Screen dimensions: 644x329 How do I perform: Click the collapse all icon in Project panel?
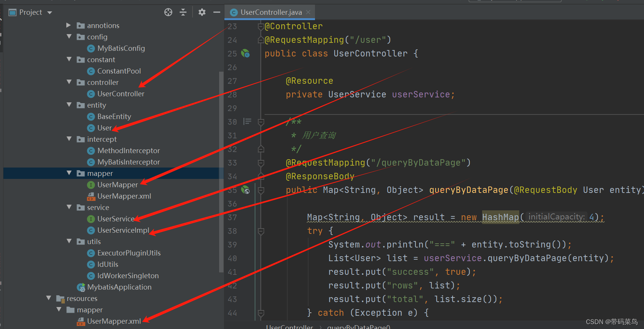click(183, 13)
